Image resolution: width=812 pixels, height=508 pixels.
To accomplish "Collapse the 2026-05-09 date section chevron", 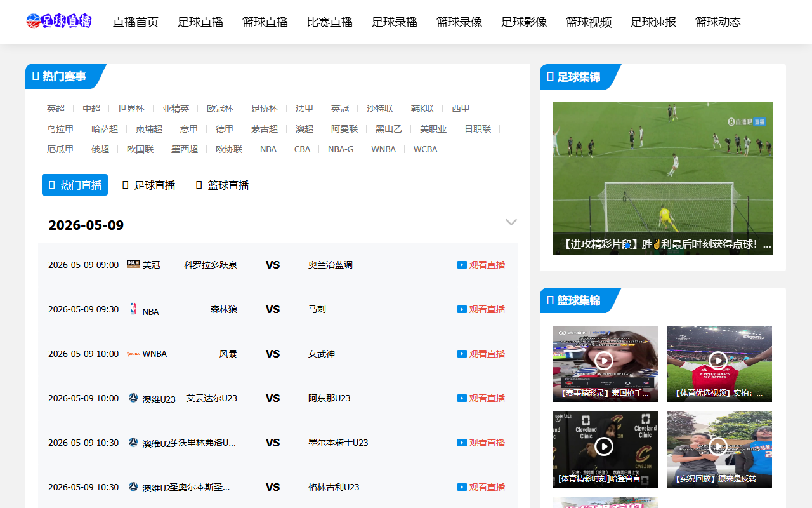I will (511, 222).
